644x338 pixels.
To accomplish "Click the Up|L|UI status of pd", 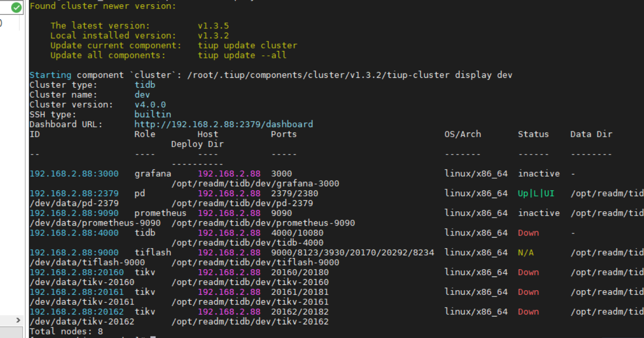I will click(536, 193).
